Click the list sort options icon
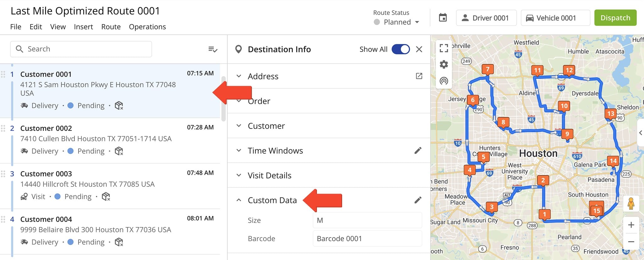 pos(213,49)
